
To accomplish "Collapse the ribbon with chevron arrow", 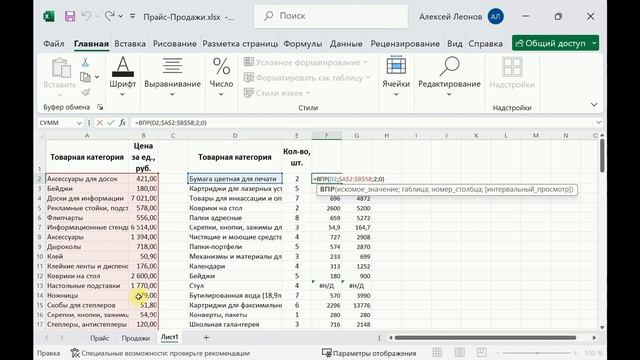I will [x=594, y=105].
